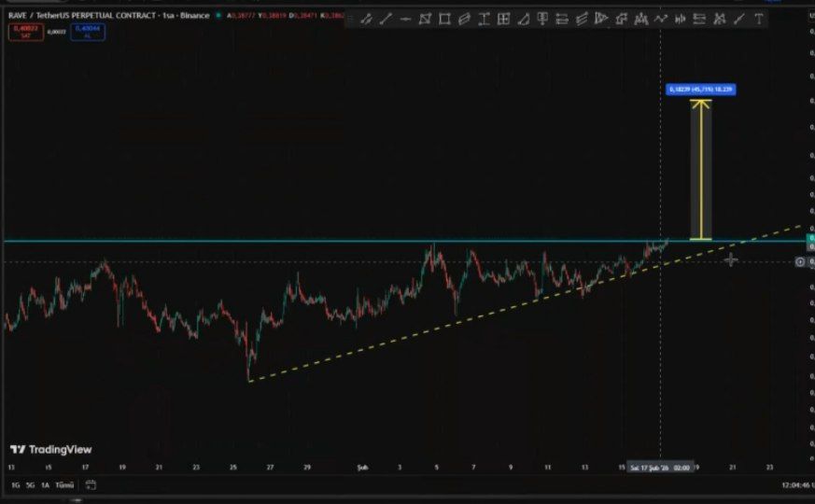Click the blue AL buy price button
The width and height of the screenshot is (815, 504).
(x=88, y=32)
